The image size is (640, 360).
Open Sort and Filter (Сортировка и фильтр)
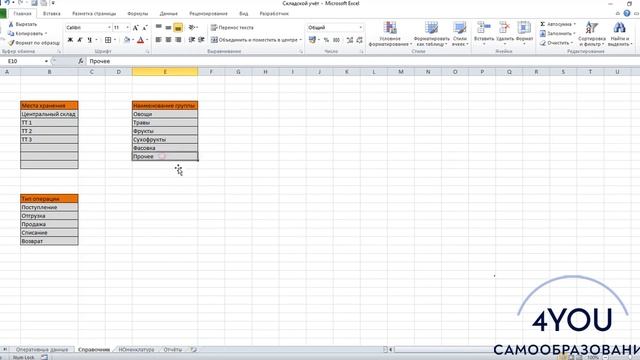(x=592, y=33)
